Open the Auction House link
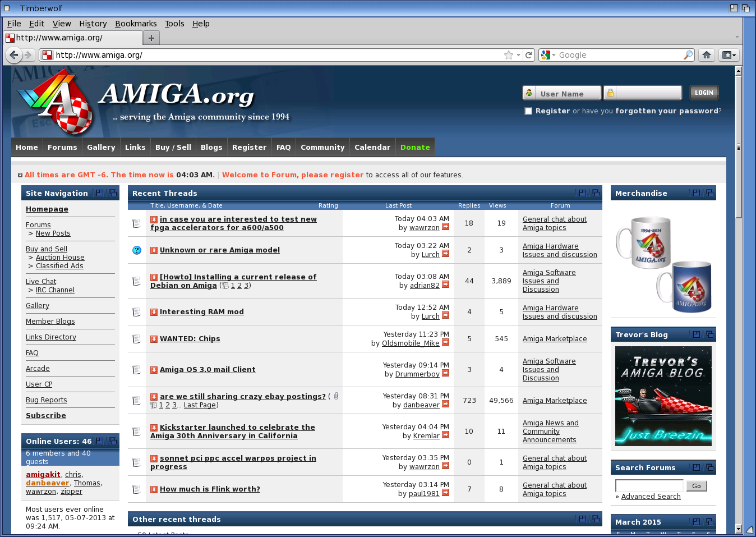This screenshot has height=537, width=756. [x=60, y=258]
